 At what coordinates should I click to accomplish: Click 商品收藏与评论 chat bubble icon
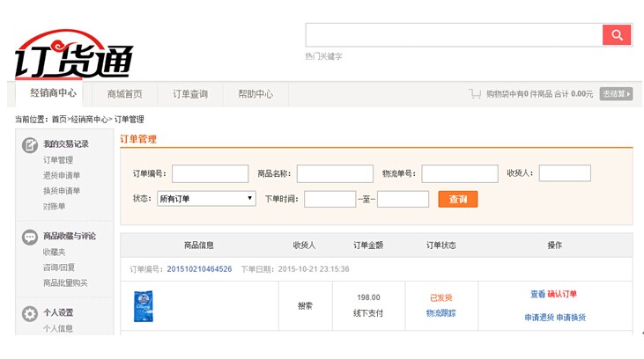point(29,237)
